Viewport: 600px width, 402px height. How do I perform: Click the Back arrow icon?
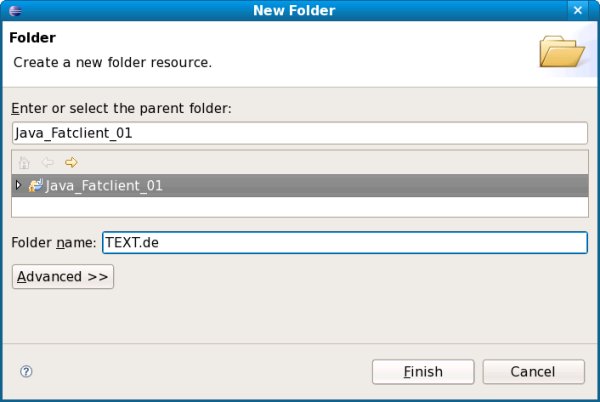point(47,162)
